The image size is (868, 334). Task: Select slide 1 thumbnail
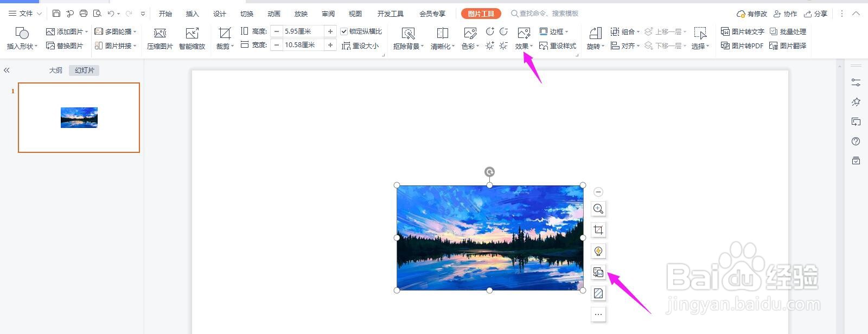79,118
